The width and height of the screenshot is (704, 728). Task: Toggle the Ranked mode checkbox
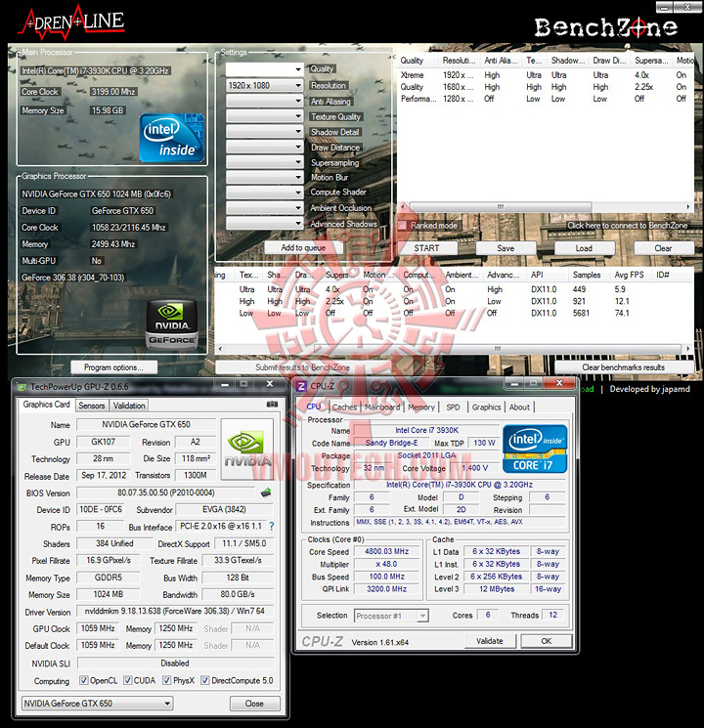[x=403, y=225]
